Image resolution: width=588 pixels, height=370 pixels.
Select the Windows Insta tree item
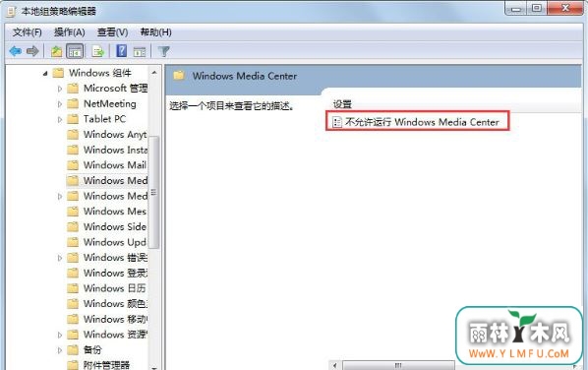tap(115, 150)
